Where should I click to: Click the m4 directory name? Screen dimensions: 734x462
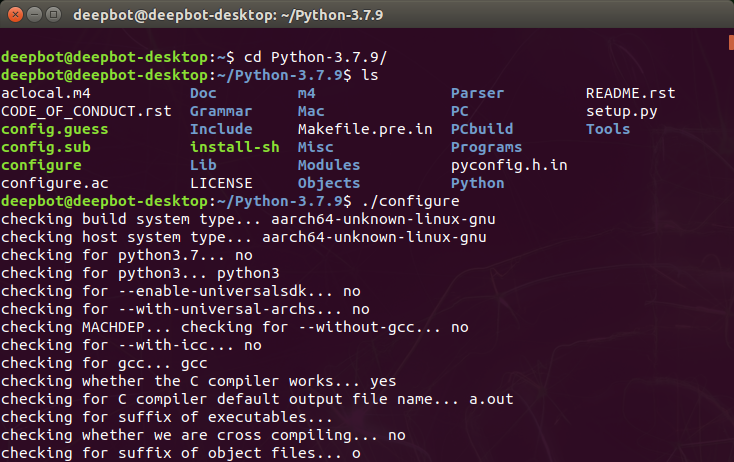pyautogui.click(x=307, y=93)
